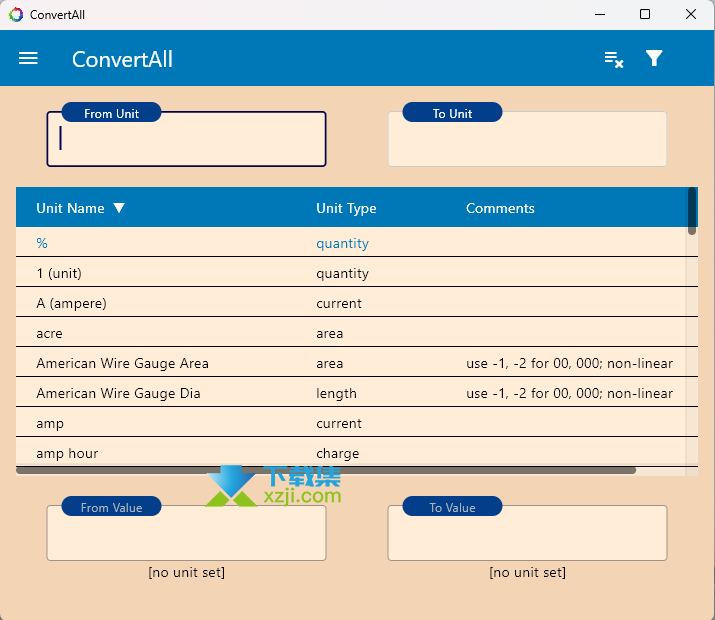Screen dimensions: 715x620
Task: Maximize the ConvertAll window
Action: coord(645,15)
